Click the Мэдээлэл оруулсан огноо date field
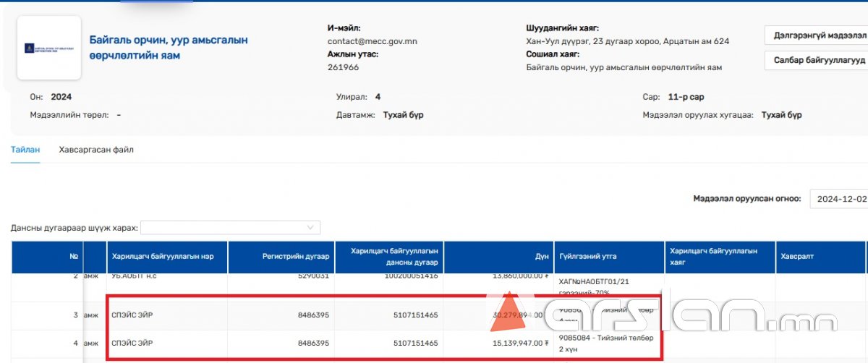Image resolution: width=868 pixels, height=363 pixels. (x=838, y=199)
